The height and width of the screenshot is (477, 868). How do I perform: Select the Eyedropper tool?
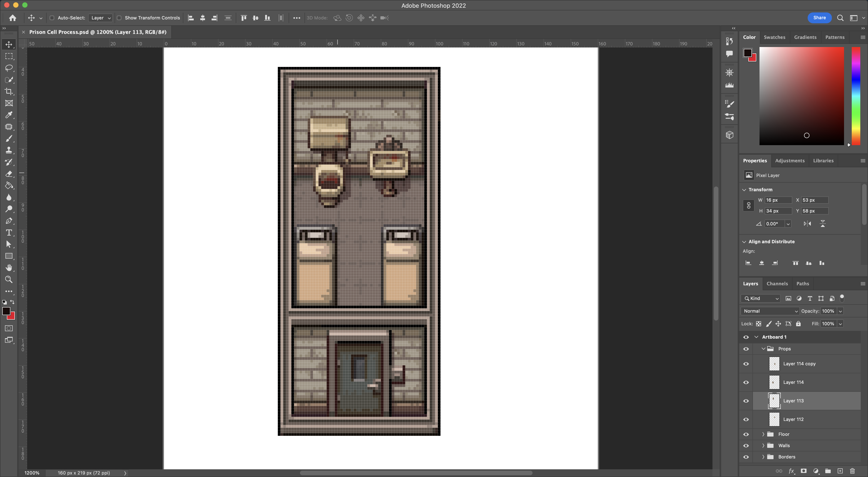click(x=9, y=115)
